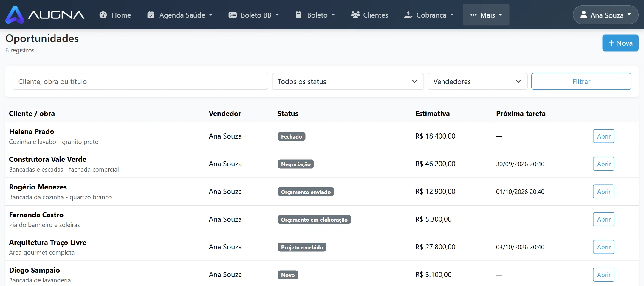The image size is (644, 286).
Task: Click the Orçamento em elaboração badge
Action: pyautogui.click(x=314, y=220)
